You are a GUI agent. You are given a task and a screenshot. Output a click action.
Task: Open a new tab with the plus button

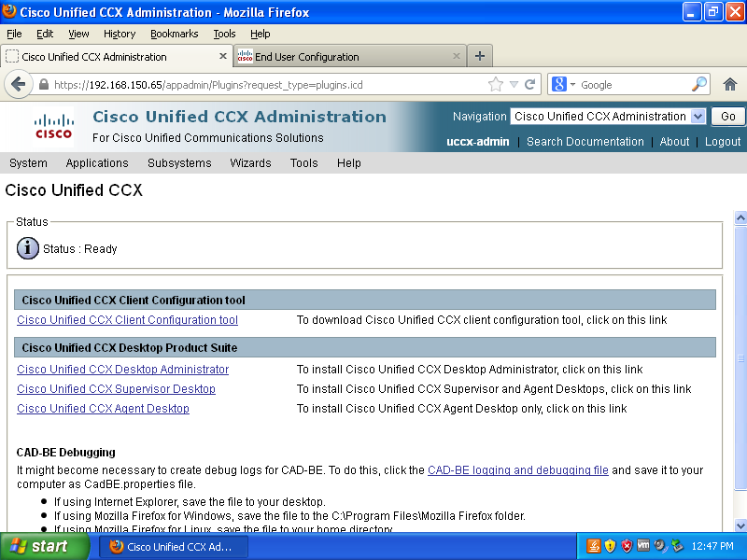pyautogui.click(x=480, y=56)
